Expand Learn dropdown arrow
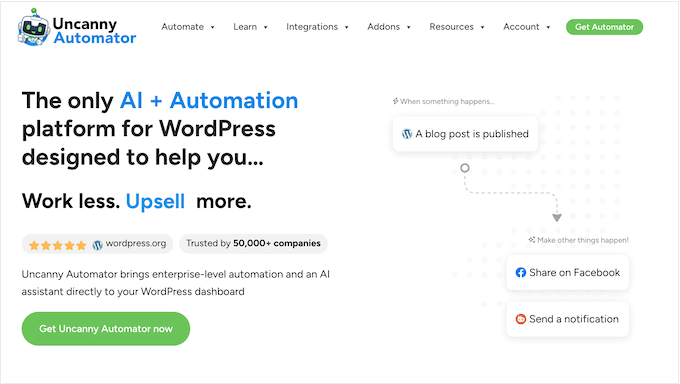680x384 pixels. coord(265,27)
